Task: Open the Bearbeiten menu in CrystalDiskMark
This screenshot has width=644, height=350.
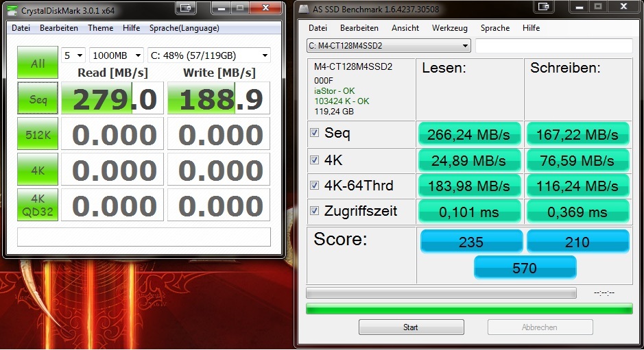Action: [59, 28]
